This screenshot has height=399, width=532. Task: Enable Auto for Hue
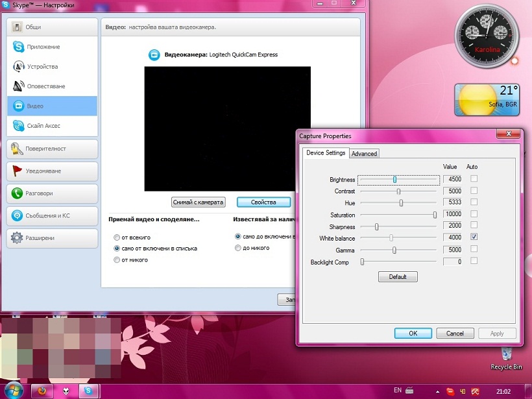[474, 202]
